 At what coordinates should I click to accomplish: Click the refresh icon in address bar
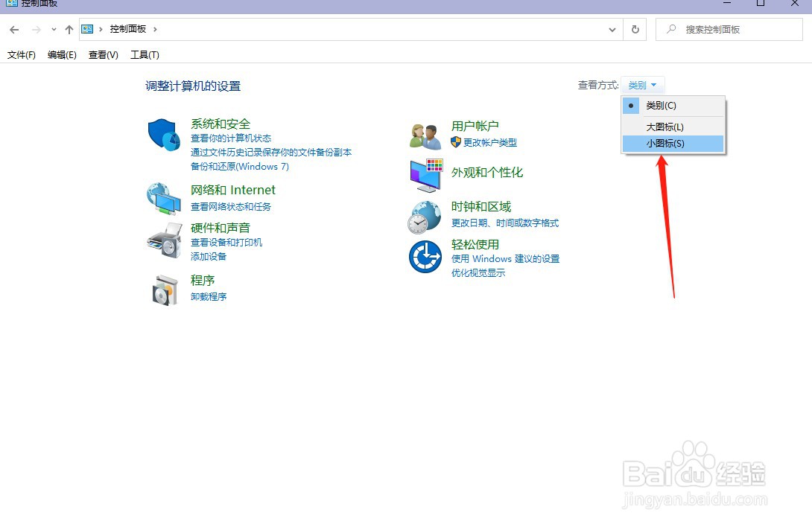(x=634, y=29)
